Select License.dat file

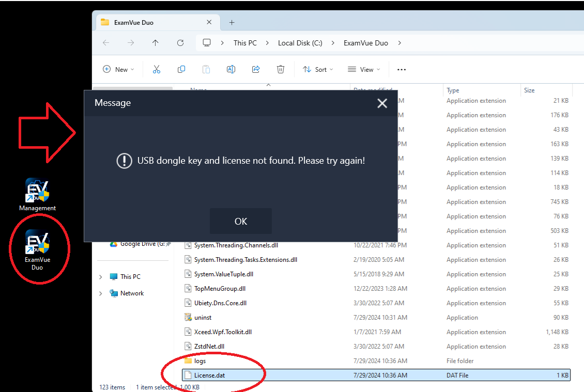tap(376, 375)
